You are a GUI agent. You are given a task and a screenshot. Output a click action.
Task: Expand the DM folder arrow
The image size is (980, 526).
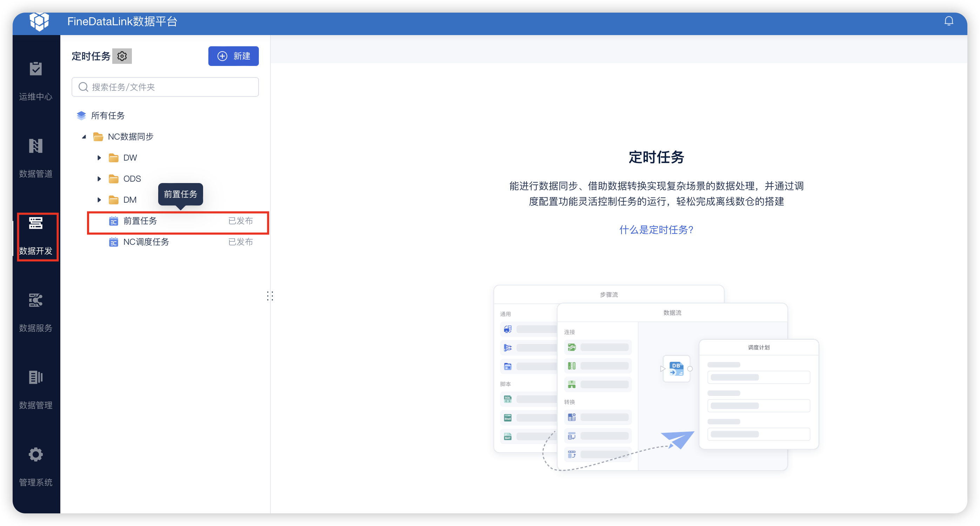coord(99,200)
